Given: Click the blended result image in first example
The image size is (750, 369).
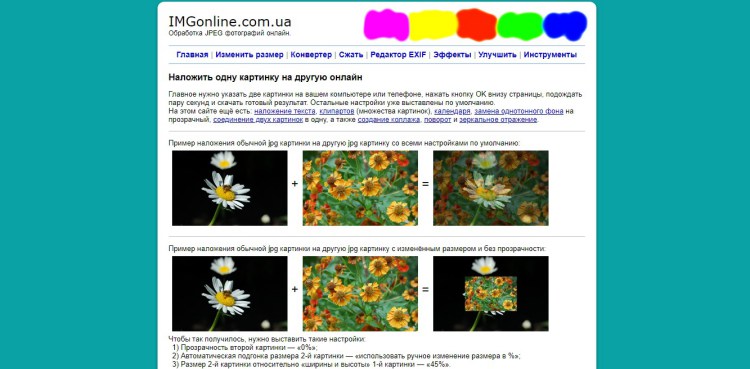Looking at the screenshot, I should pyautogui.click(x=491, y=188).
